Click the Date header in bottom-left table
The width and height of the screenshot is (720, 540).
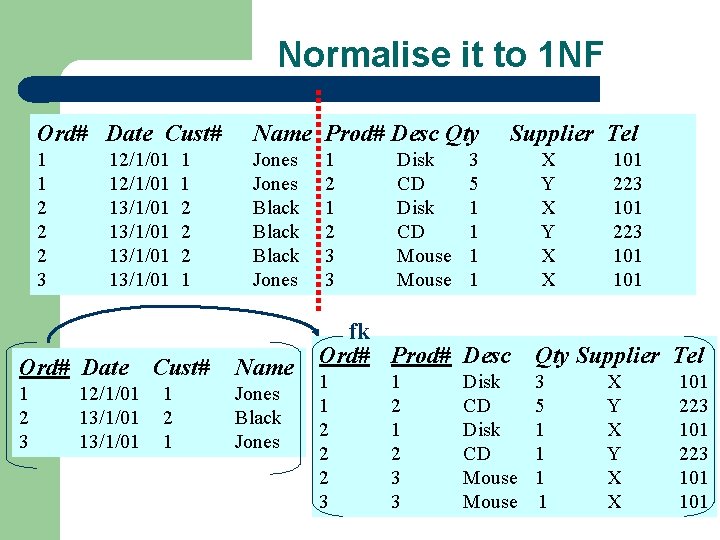(x=106, y=367)
